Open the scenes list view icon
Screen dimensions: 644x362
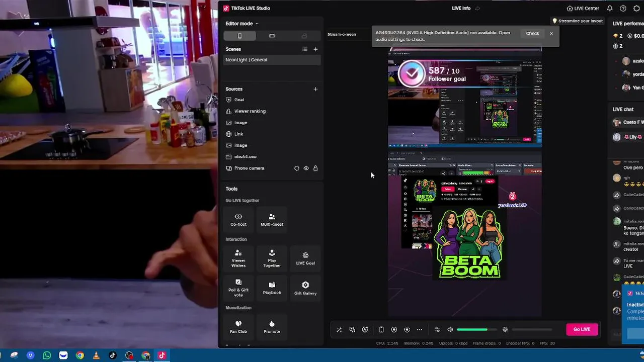pos(304,49)
